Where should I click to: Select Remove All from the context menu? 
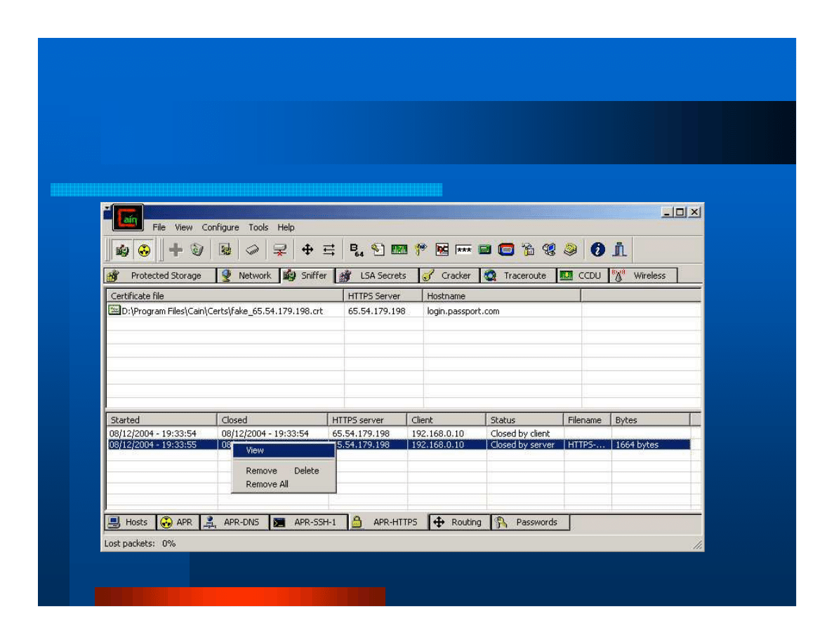(x=267, y=484)
